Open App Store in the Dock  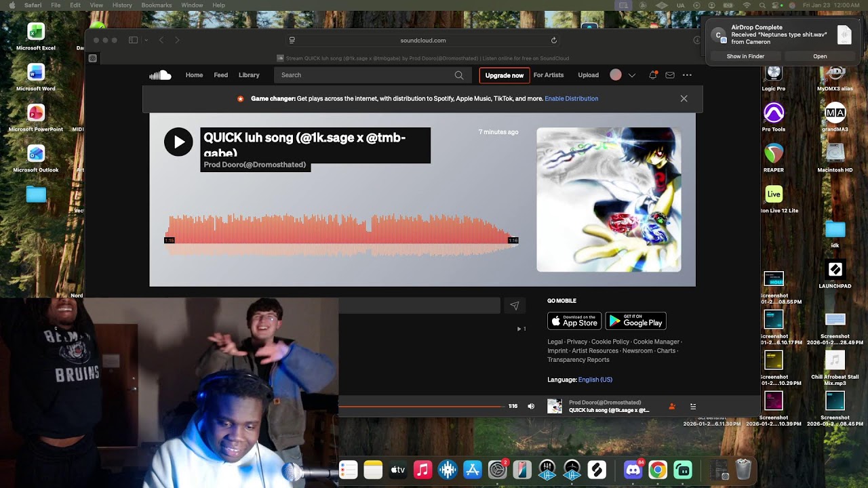tap(472, 470)
